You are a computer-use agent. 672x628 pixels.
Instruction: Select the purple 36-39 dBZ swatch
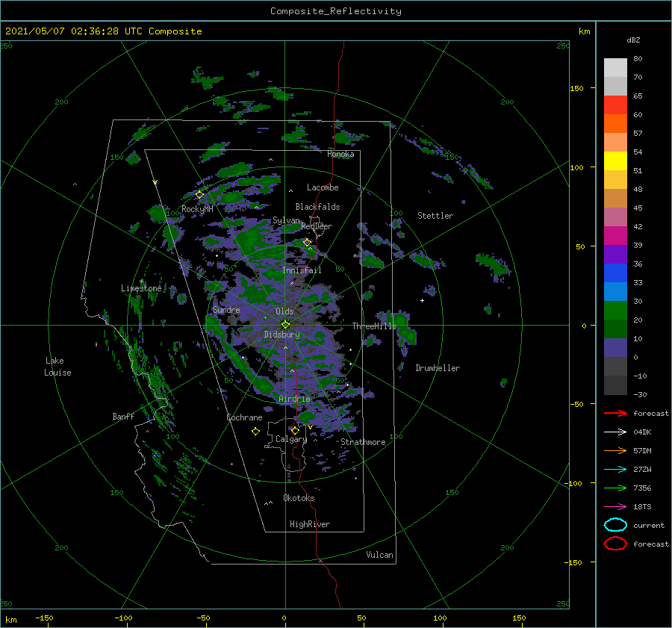[x=615, y=255]
